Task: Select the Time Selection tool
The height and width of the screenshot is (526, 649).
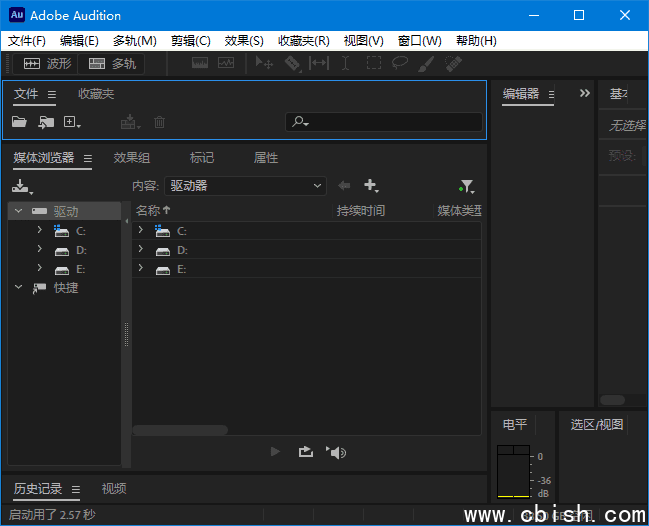Action: pos(345,63)
